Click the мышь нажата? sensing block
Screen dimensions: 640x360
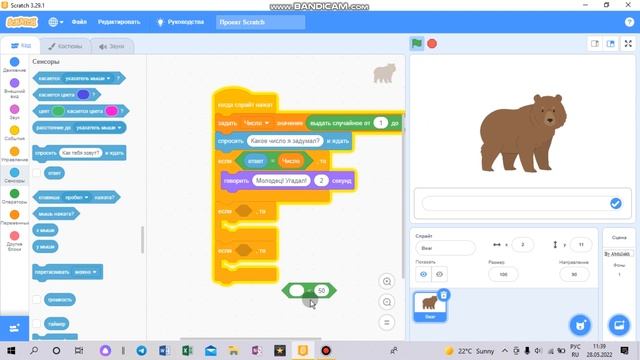(x=56, y=213)
